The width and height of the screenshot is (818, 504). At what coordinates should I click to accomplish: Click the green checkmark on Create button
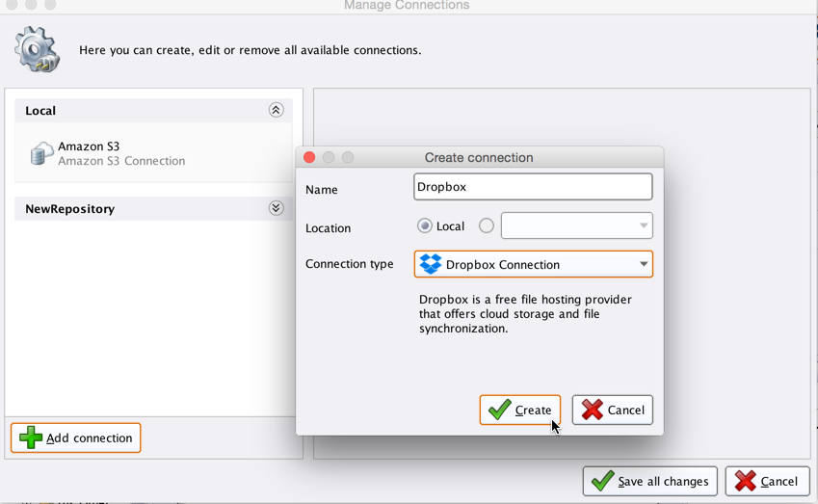[x=499, y=410]
